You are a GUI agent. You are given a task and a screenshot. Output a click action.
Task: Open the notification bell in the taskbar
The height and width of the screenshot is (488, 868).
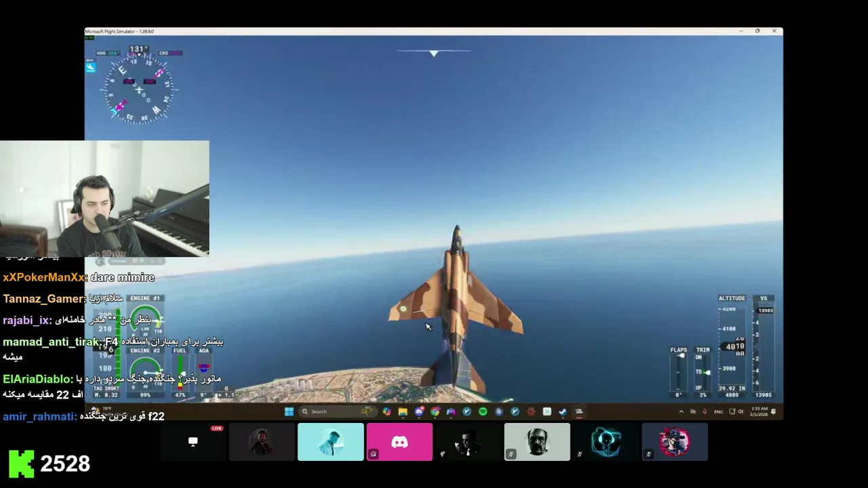773,411
